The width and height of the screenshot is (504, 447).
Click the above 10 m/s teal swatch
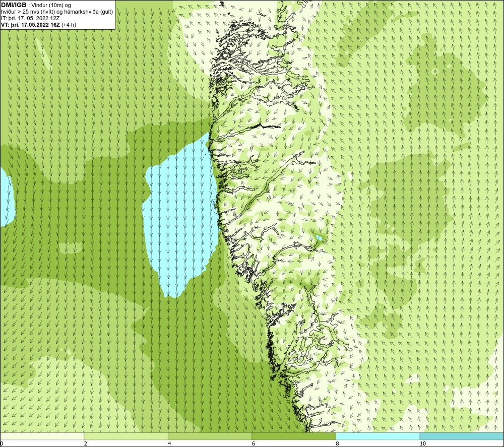462,436
